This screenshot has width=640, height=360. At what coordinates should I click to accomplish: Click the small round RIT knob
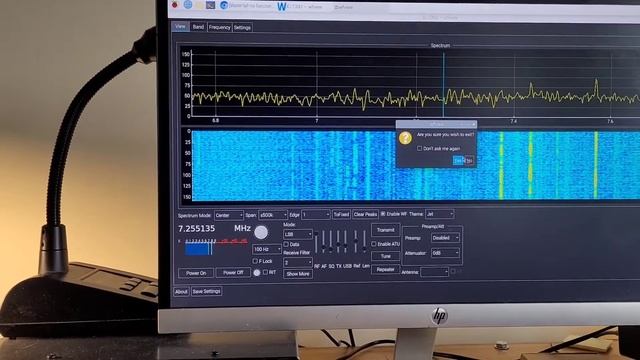pos(257,273)
